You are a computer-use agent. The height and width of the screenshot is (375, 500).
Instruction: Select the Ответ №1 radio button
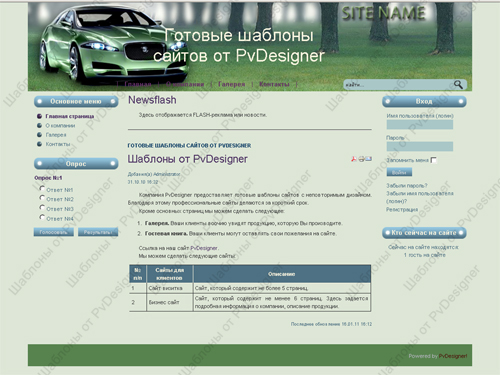point(42,188)
